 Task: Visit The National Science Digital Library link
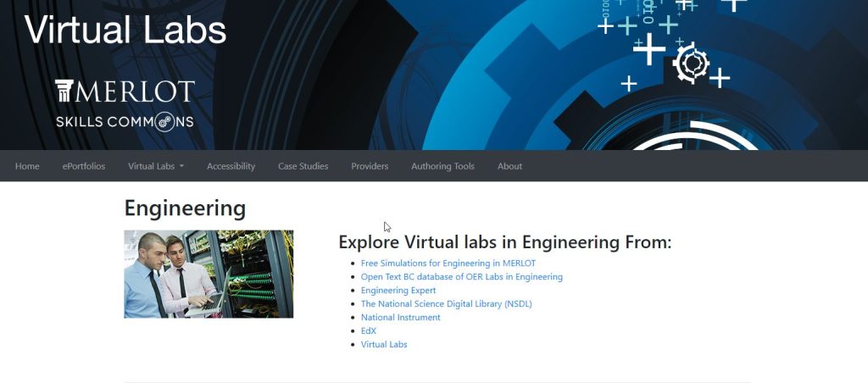pyautogui.click(x=446, y=304)
